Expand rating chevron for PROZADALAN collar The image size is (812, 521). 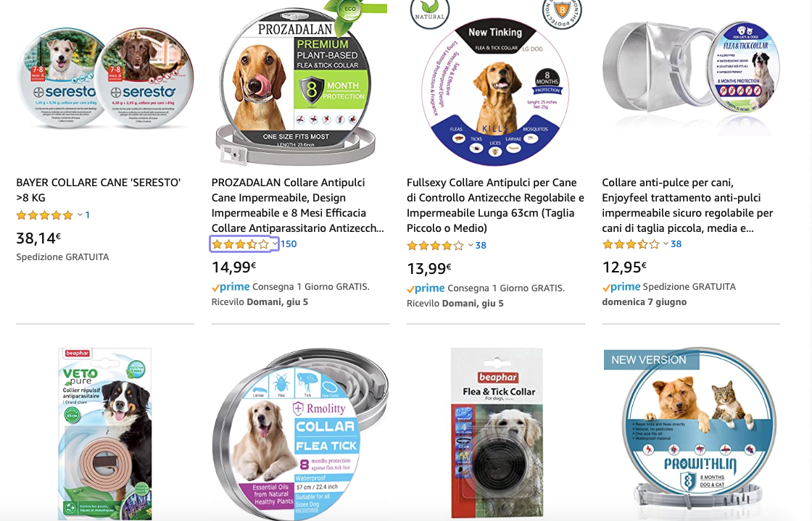[x=275, y=243]
